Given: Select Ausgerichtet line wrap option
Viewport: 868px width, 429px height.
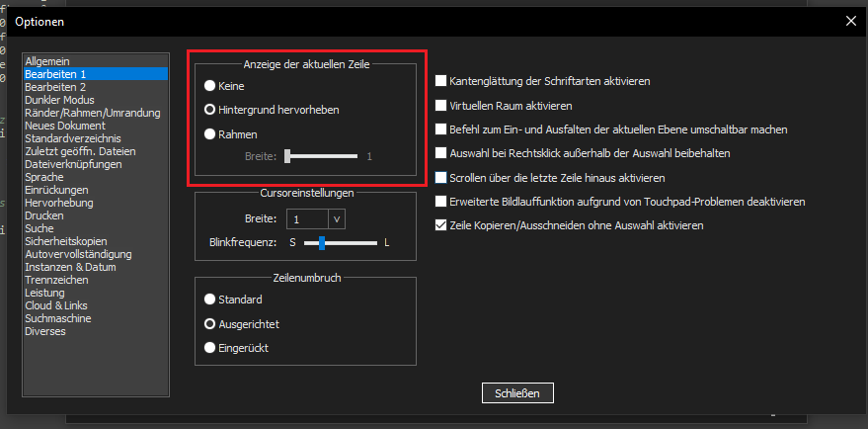Looking at the screenshot, I should point(209,323).
